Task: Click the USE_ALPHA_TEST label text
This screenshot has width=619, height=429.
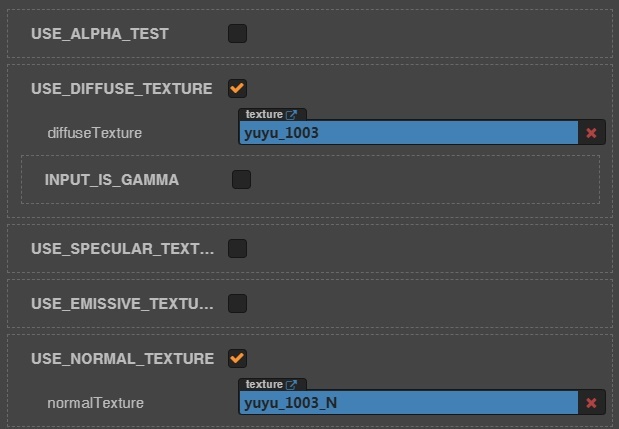Action: click(100, 34)
